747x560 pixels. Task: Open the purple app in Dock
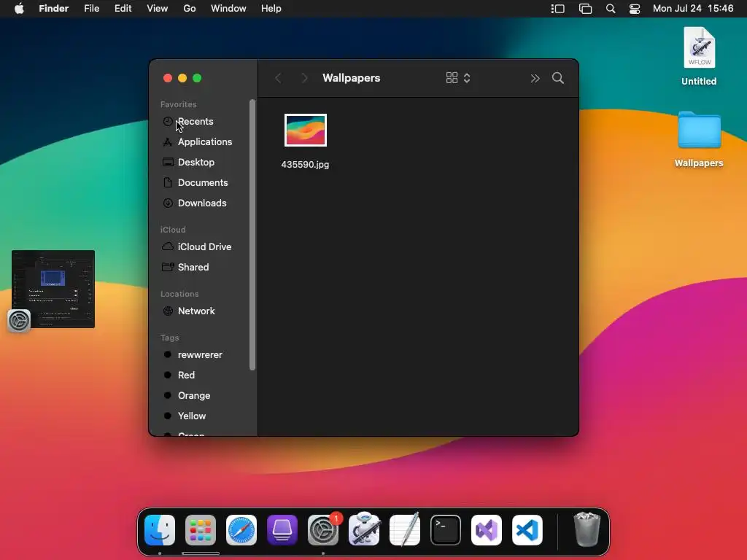[x=282, y=530]
